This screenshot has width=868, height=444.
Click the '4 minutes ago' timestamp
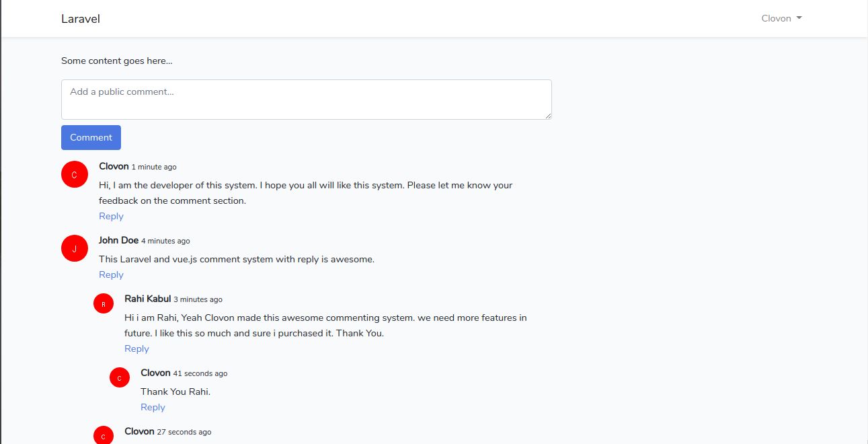[x=165, y=241]
